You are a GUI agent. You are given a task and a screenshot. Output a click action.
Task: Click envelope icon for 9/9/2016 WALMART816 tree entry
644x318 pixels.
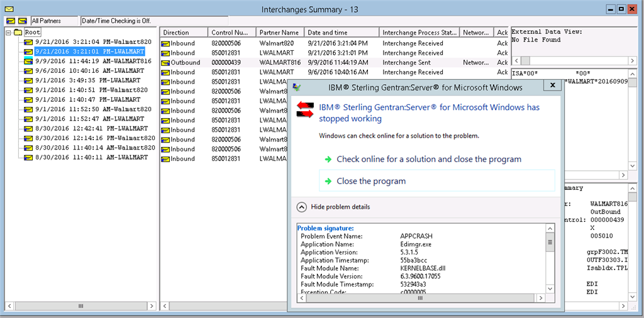pos(28,61)
